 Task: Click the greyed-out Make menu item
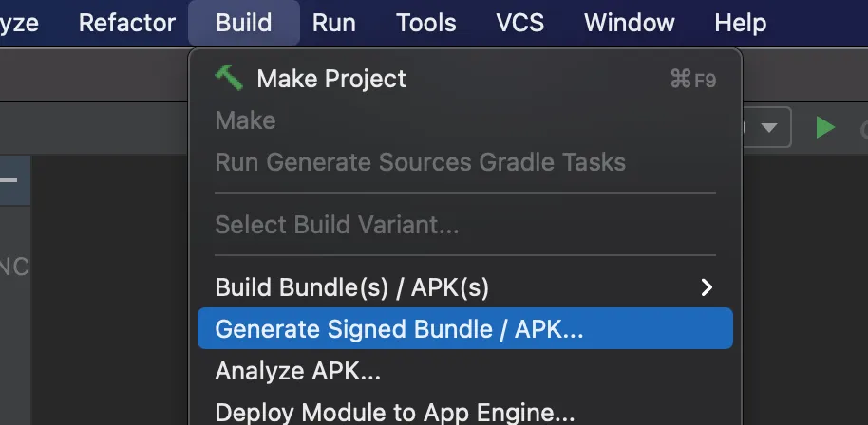pos(245,120)
